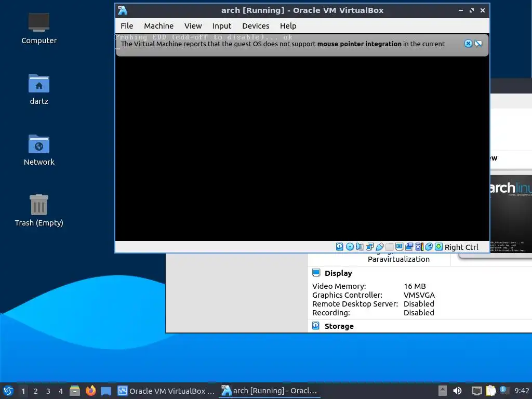Click Remote Desktop Server Disabled value
The image size is (532, 399).
point(419,303)
